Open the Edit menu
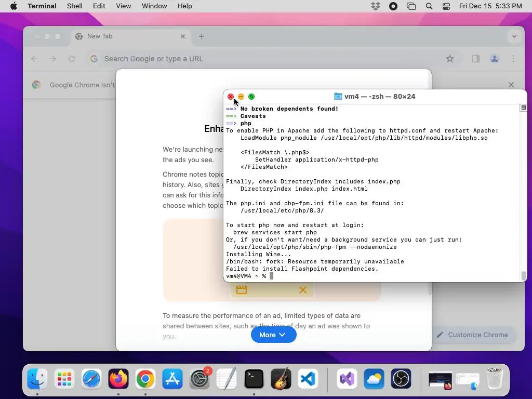Image resolution: width=532 pixels, height=399 pixels. [x=99, y=6]
